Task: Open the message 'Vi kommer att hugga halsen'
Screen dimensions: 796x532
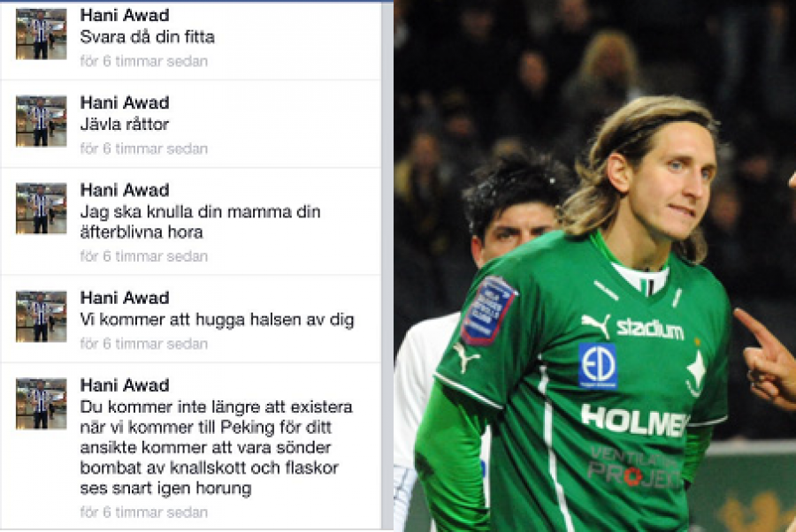Action: coord(217,320)
